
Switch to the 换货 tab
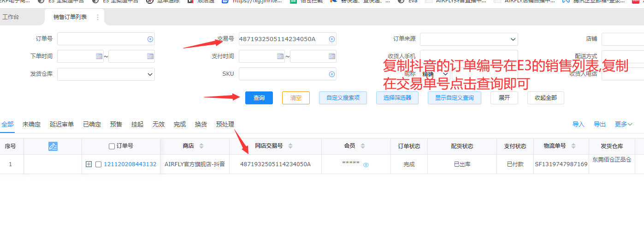pyautogui.click(x=201, y=124)
